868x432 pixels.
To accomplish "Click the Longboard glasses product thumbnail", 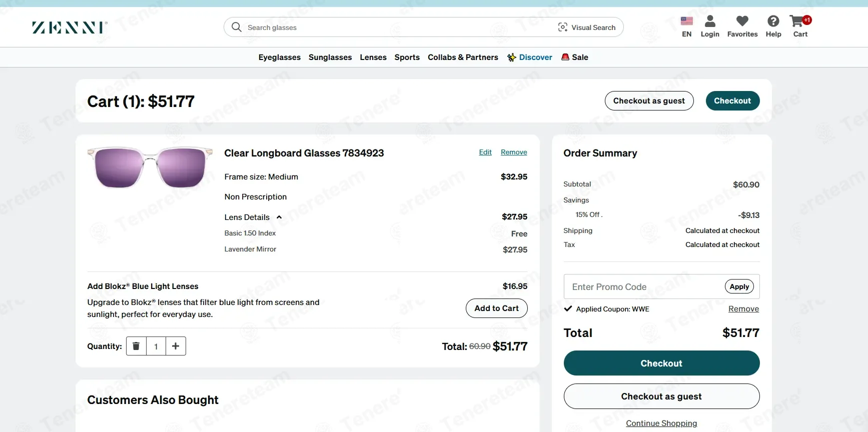I will tap(150, 167).
